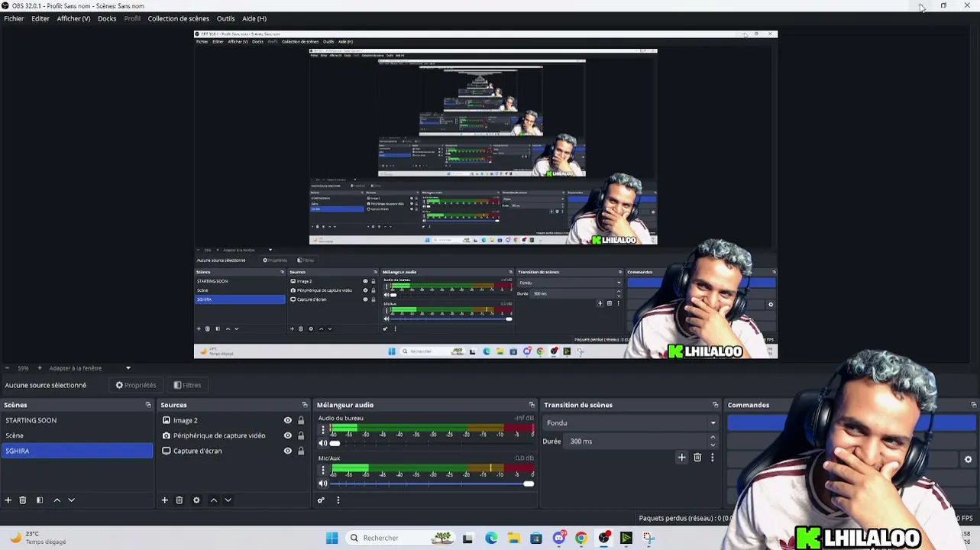Delete the selected scene using trash icon
The width and height of the screenshot is (980, 550).
(x=23, y=500)
